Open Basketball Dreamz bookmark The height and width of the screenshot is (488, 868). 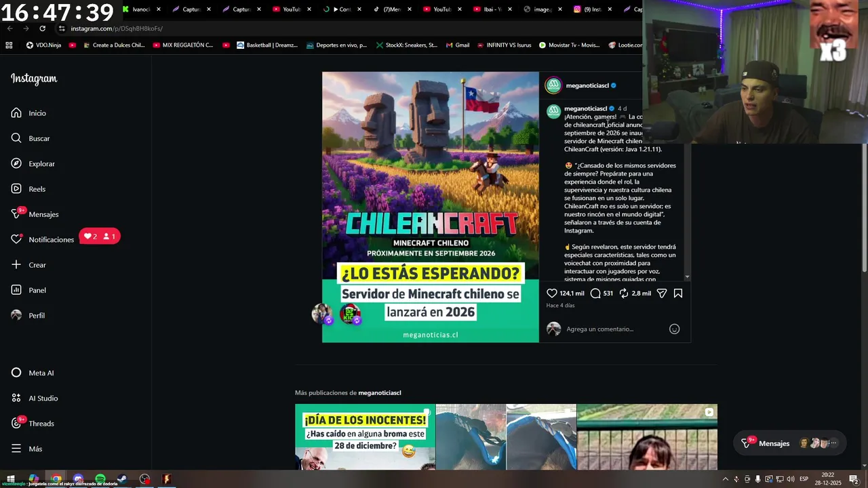coord(267,45)
